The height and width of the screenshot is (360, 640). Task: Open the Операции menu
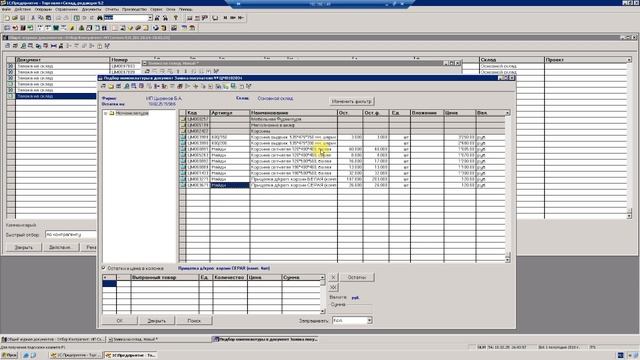[43, 9]
